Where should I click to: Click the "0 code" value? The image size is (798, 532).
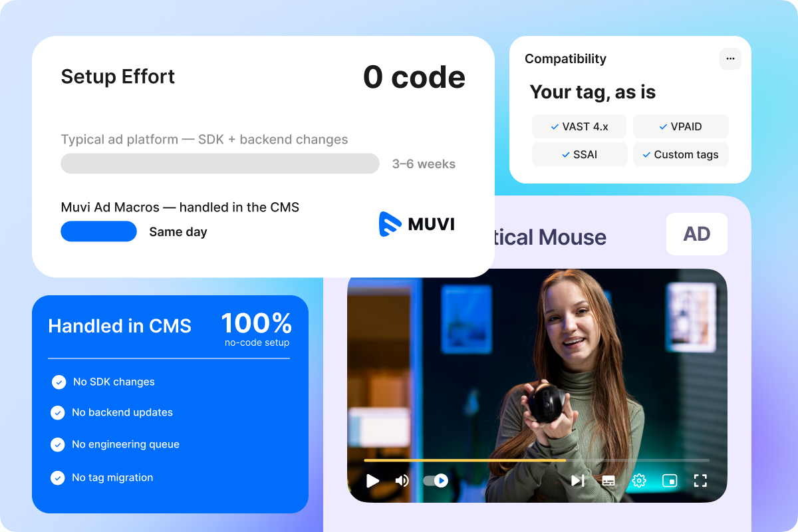[x=414, y=77]
